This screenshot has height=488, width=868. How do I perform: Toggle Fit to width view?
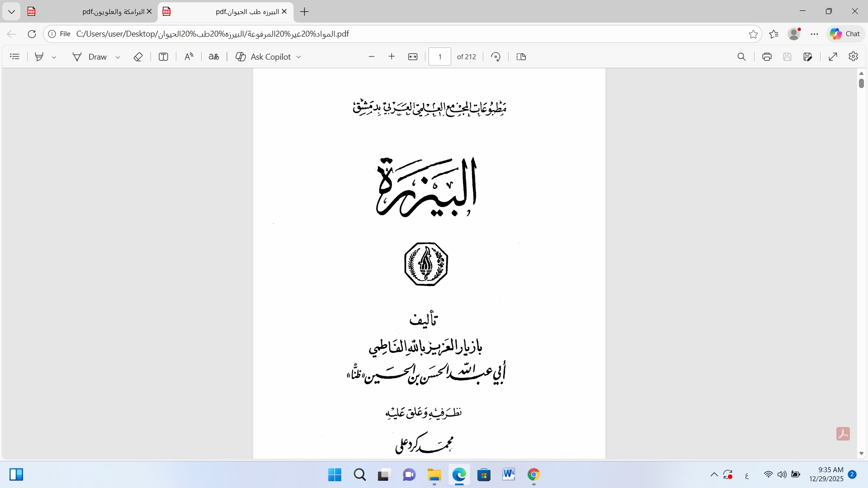[413, 56]
